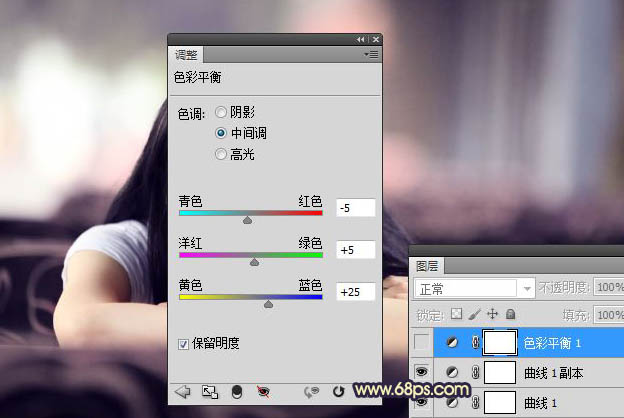Open the Adjustments panel flyout menu
624x418 pixels.
click(x=371, y=54)
